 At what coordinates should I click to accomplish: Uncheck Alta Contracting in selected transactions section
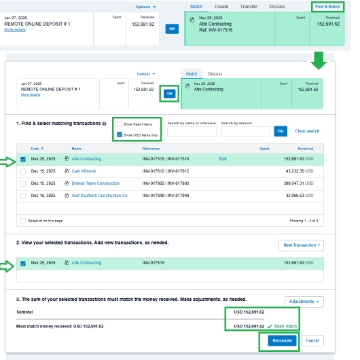point(23,263)
